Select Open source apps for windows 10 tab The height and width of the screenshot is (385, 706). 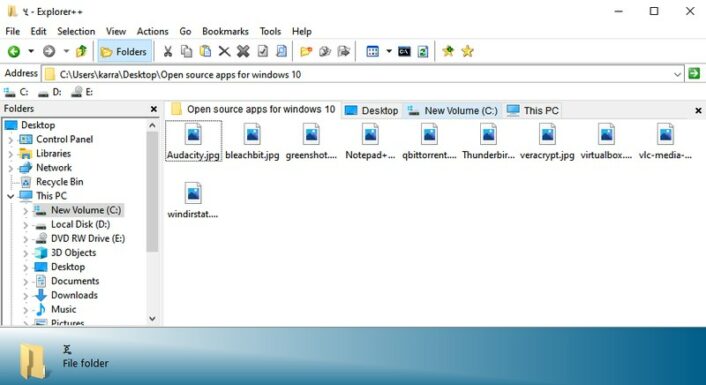pos(253,109)
